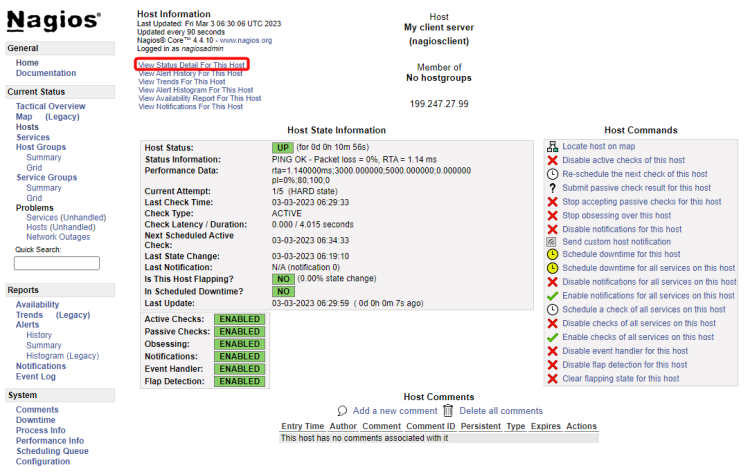Click red X for Disable checks of all services

point(552,323)
